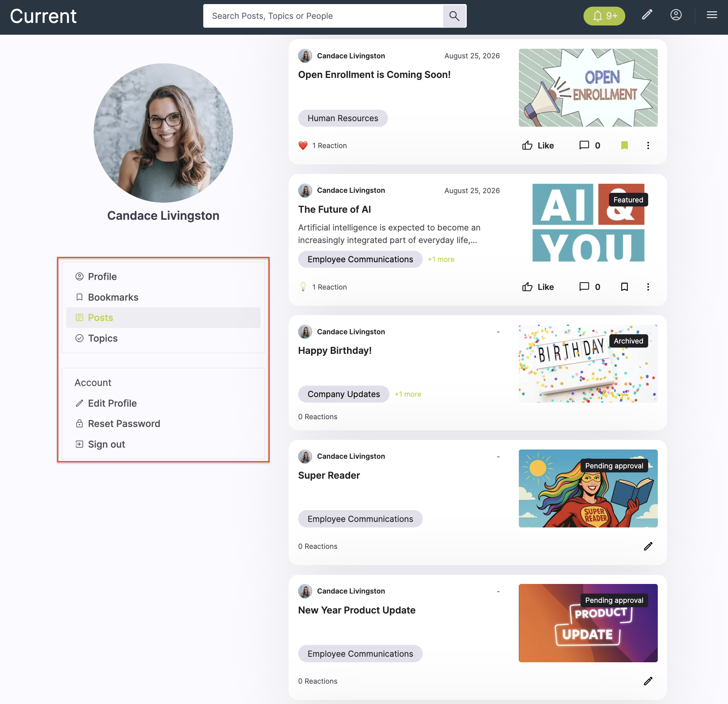Edit the Super Reader post via pencil

point(648,546)
